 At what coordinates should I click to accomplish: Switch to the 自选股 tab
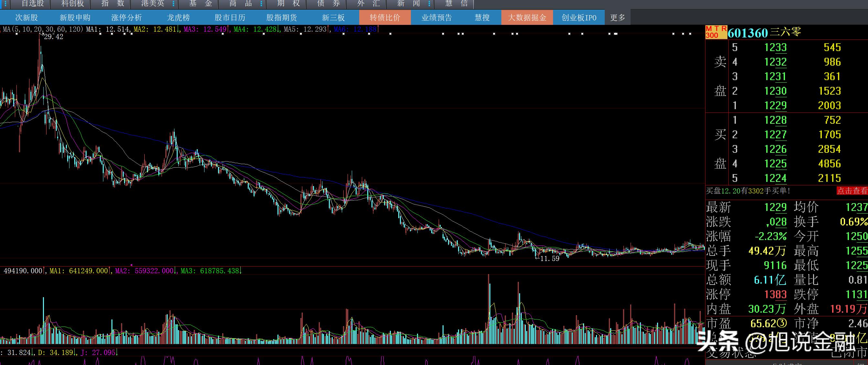tap(33, 4)
